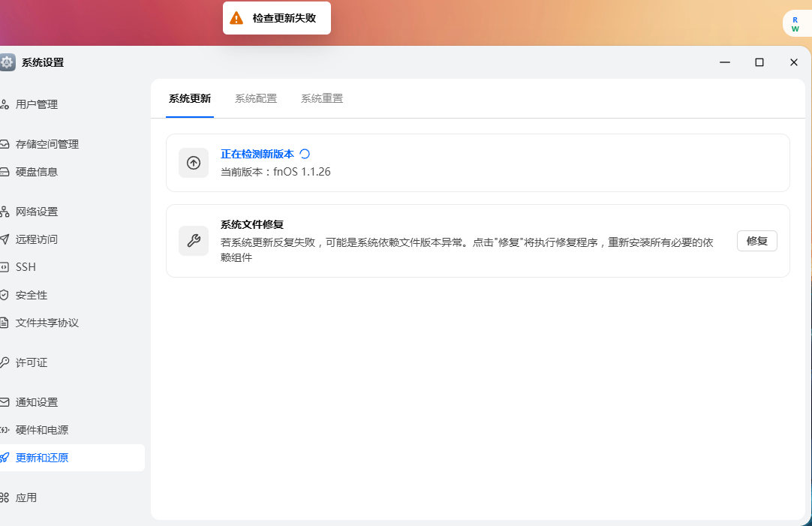Viewport: 812px width, 526px height.
Task: Open 存储空间管理 via its sidebar icon
Action: [x=5, y=144]
